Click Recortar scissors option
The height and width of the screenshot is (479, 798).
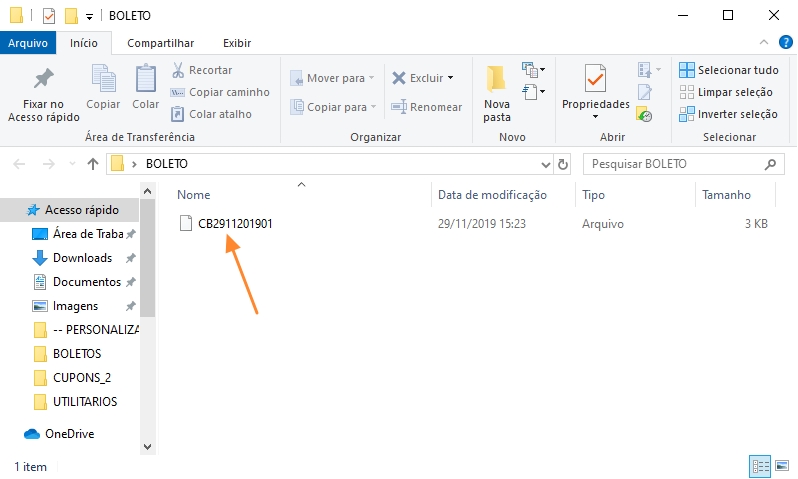pyautogui.click(x=202, y=70)
